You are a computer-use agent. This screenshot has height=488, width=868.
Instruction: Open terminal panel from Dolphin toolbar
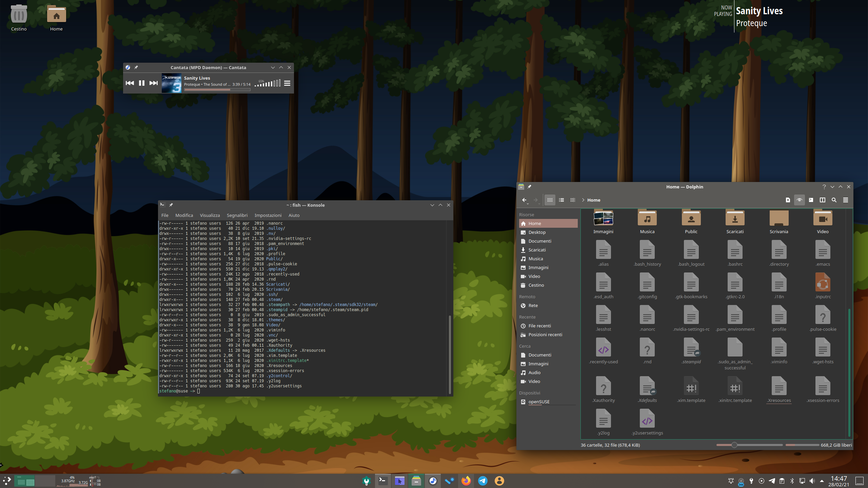(x=811, y=200)
